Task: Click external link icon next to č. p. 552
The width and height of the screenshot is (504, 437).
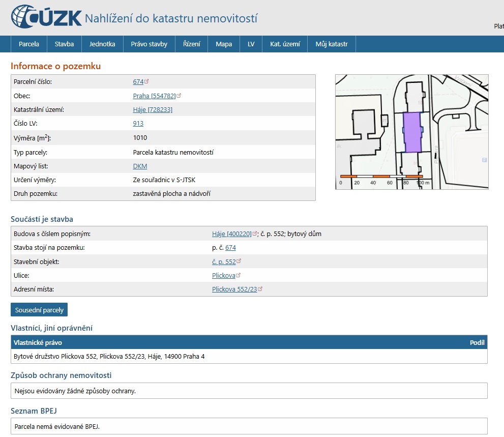Action: [x=239, y=261]
